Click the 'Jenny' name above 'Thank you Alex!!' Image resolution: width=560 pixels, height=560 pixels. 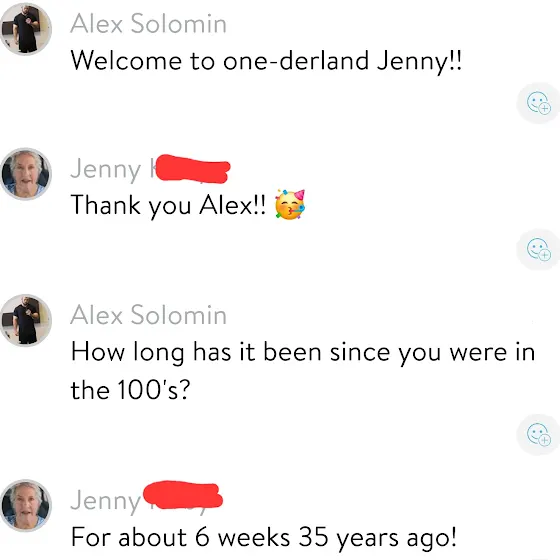[x=106, y=170]
